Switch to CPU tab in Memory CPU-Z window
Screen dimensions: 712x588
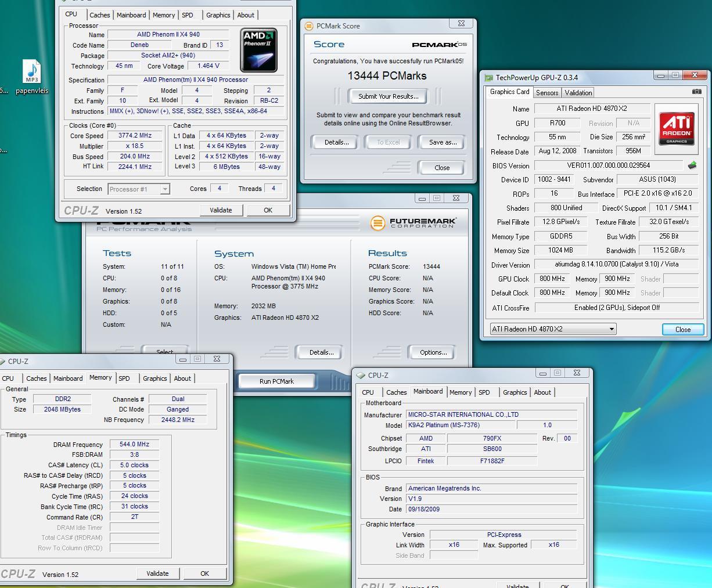8,378
